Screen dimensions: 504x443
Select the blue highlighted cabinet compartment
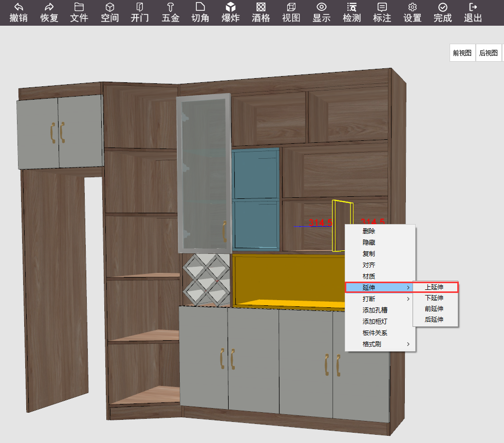255,199
